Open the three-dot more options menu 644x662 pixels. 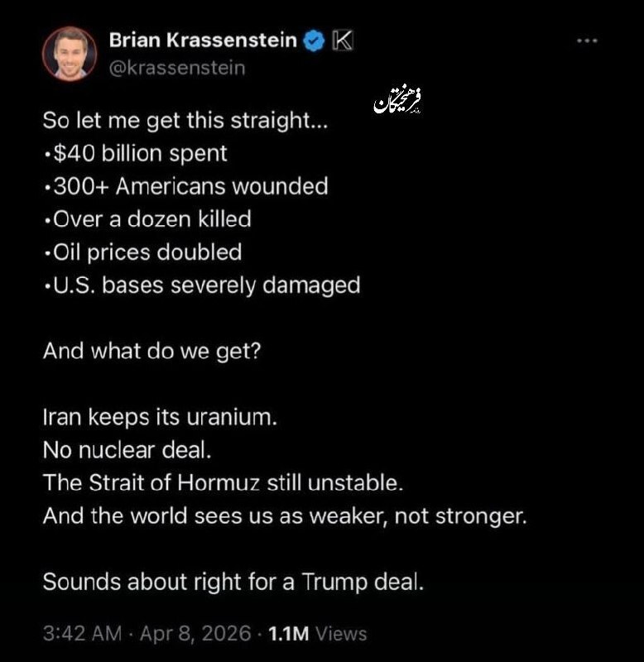[586, 41]
